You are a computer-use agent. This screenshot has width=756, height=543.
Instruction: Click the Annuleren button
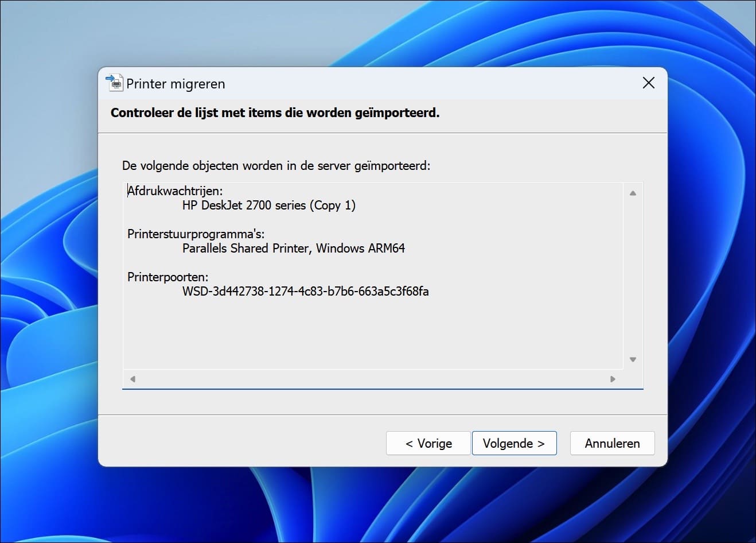coord(612,443)
